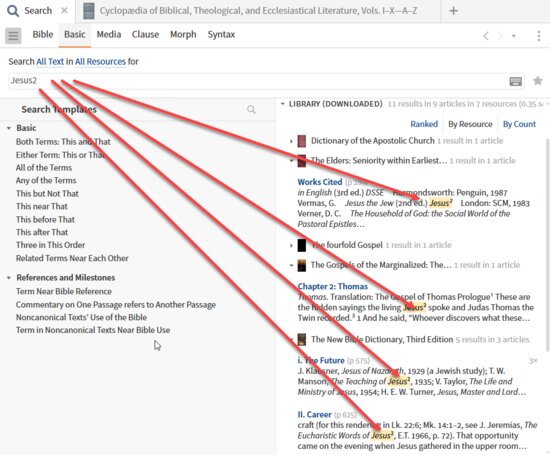Open the I. The Future article
Image resolution: width=550 pixels, height=455 pixels.
pos(321,360)
